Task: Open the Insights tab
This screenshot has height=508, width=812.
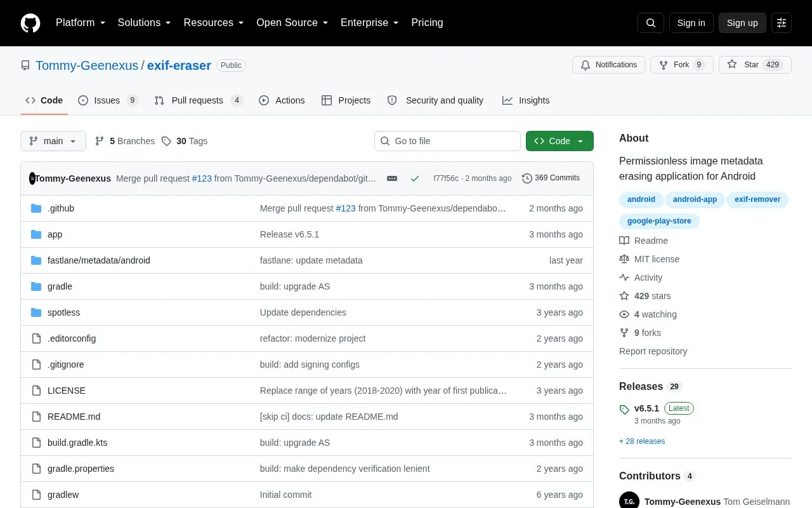Action: pyautogui.click(x=526, y=100)
